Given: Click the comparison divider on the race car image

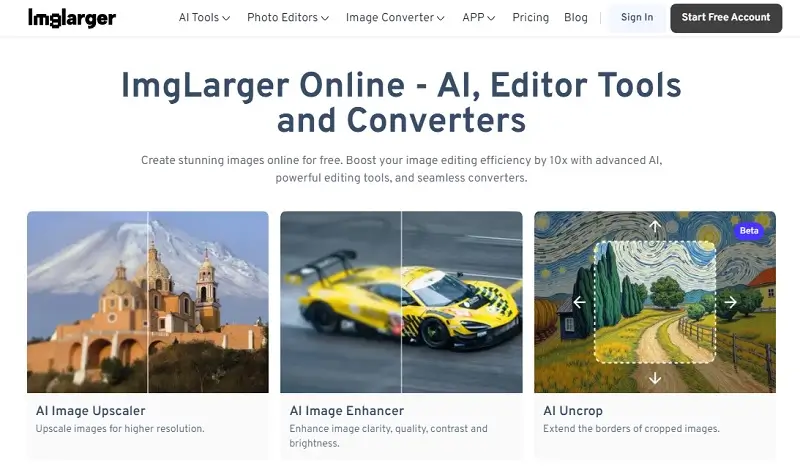Looking at the screenshot, I should [x=402, y=302].
